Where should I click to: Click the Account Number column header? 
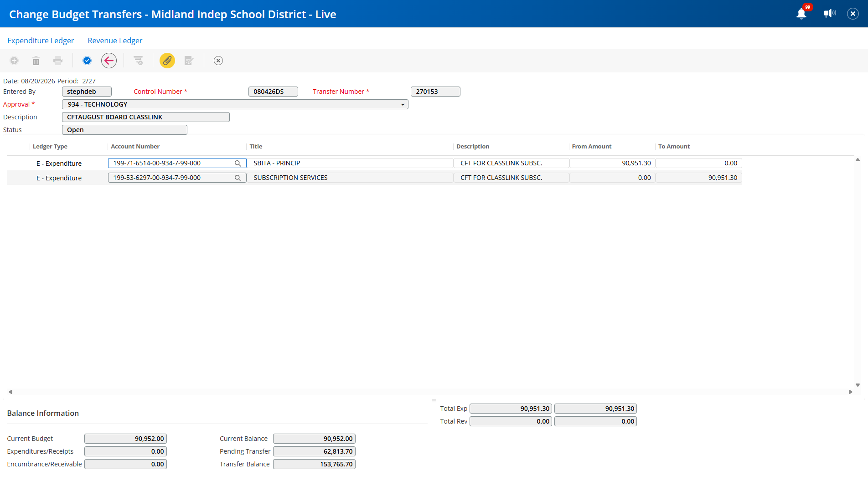(x=135, y=146)
